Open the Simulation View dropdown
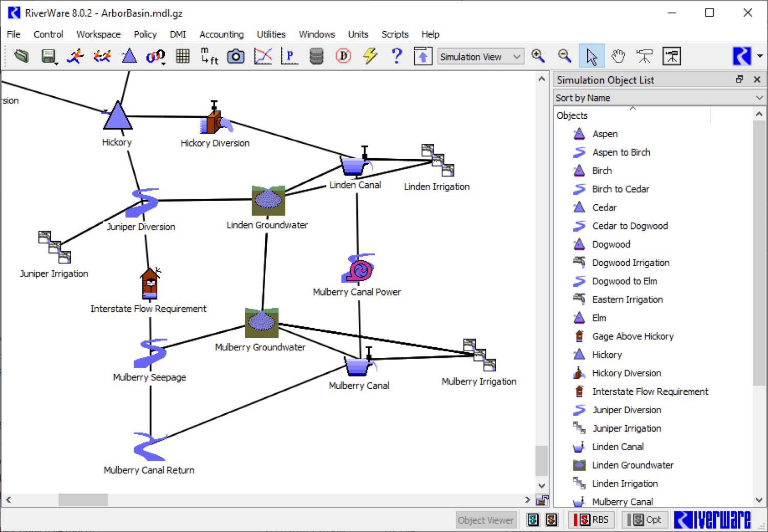 480,57
